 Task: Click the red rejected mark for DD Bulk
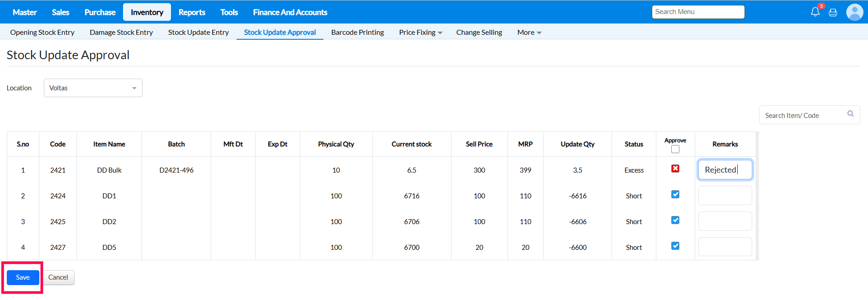675,169
